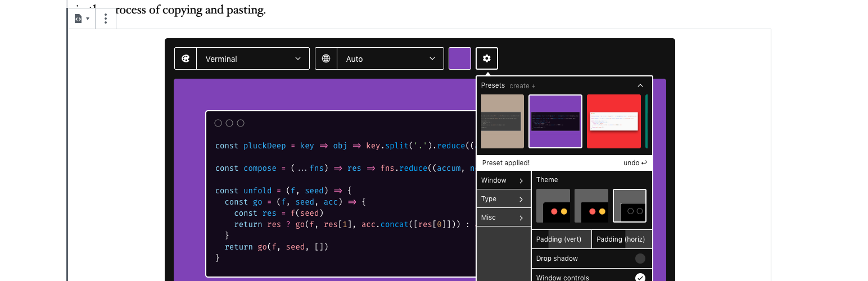
Task: Toggle the Drop shadow option
Action: click(x=640, y=259)
